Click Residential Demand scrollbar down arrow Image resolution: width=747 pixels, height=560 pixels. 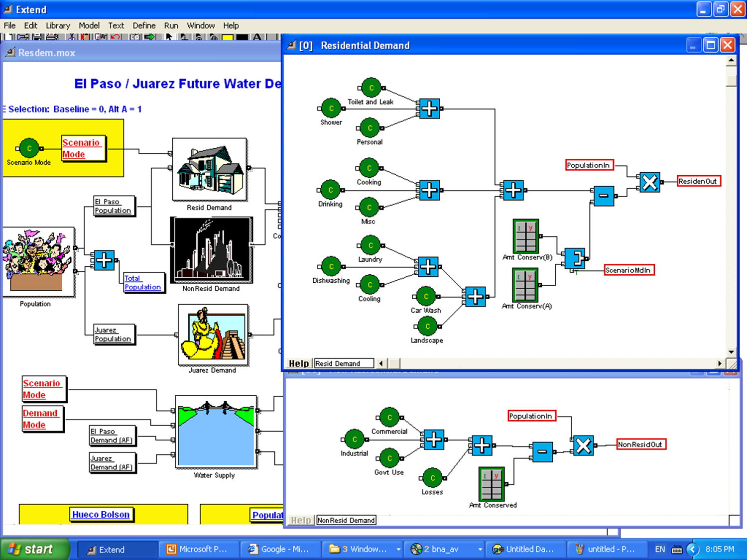coord(731,351)
